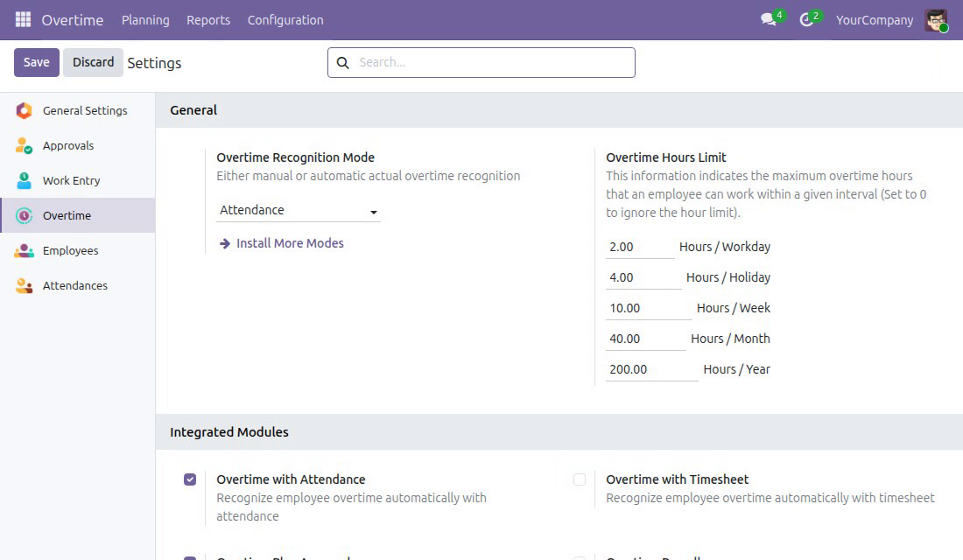This screenshot has width=963, height=560.
Task: Save the settings
Action: point(37,63)
